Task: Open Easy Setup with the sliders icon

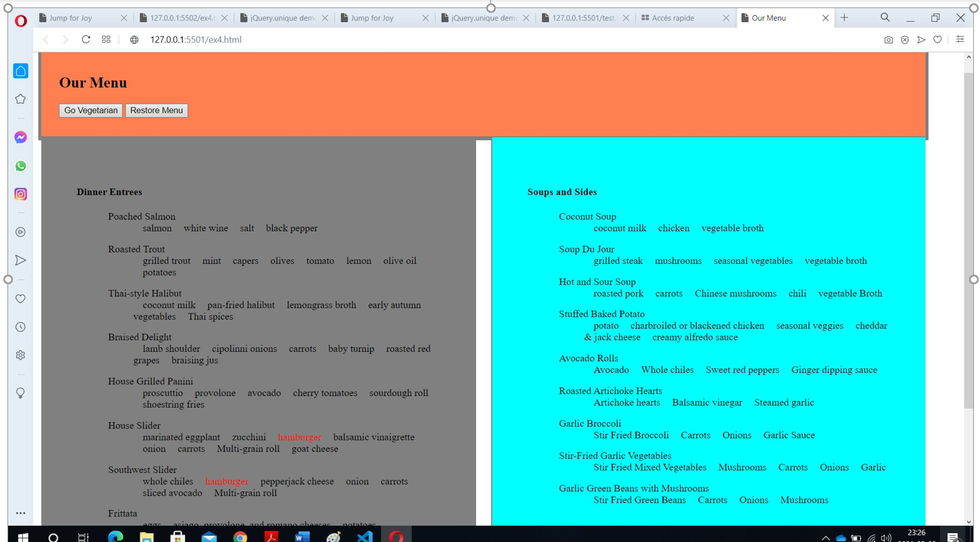Action: [x=960, y=40]
